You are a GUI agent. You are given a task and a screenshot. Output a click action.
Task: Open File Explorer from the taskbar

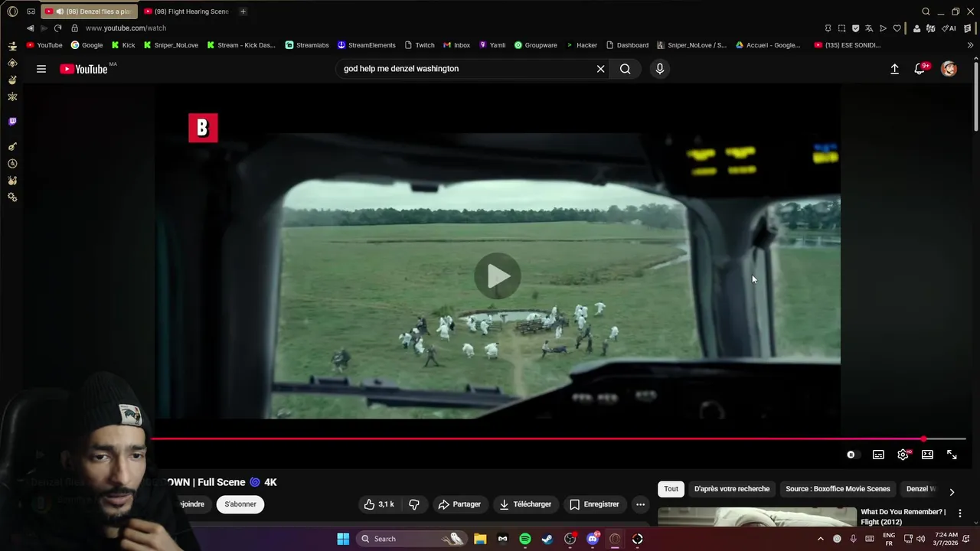click(x=480, y=539)
